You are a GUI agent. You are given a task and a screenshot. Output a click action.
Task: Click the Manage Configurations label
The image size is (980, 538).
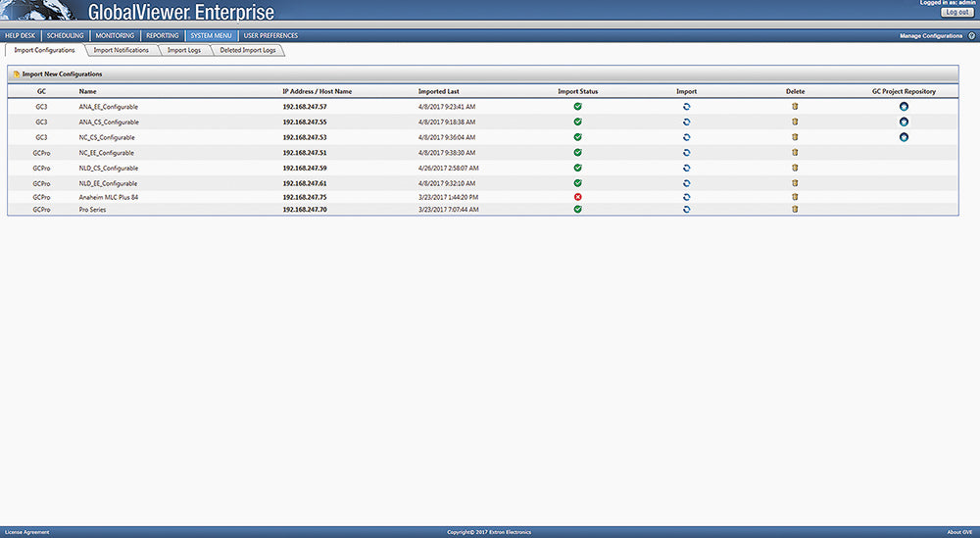931,36
